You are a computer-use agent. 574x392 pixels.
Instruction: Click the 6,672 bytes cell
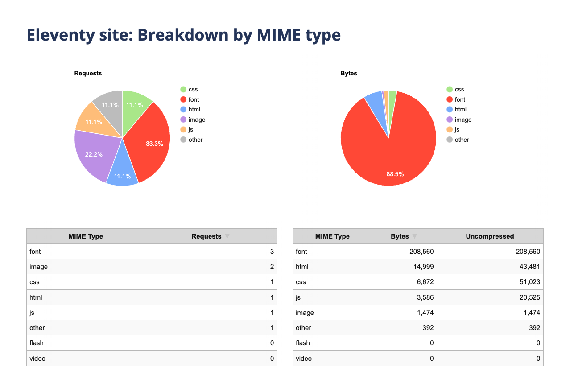[x=405, y=282]
